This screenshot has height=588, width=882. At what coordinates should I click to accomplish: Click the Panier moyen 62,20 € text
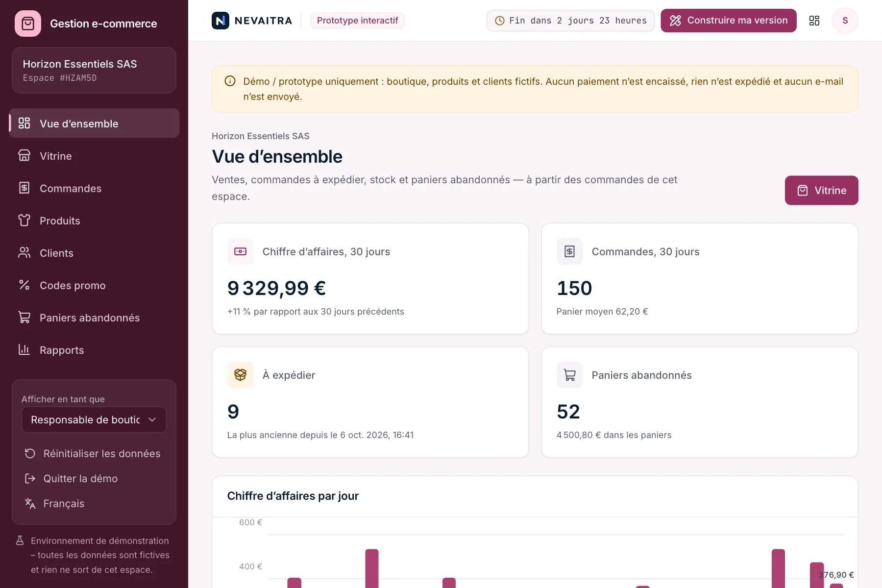pos(602,312)
